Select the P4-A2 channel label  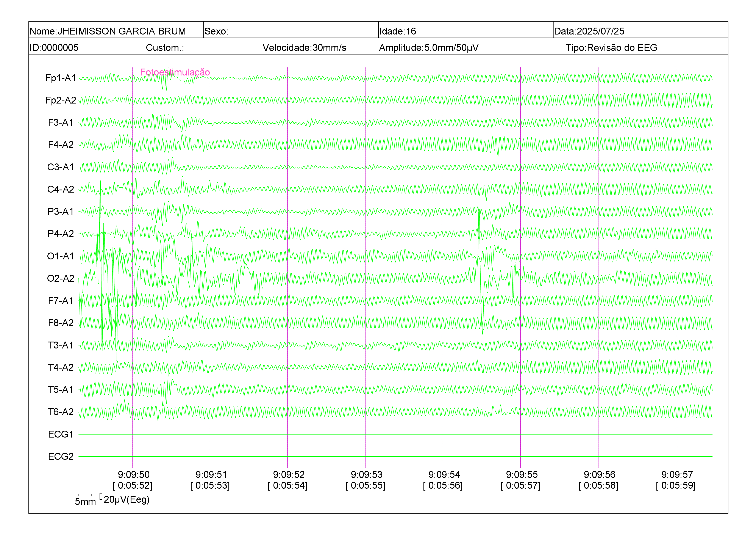point(61,234)
